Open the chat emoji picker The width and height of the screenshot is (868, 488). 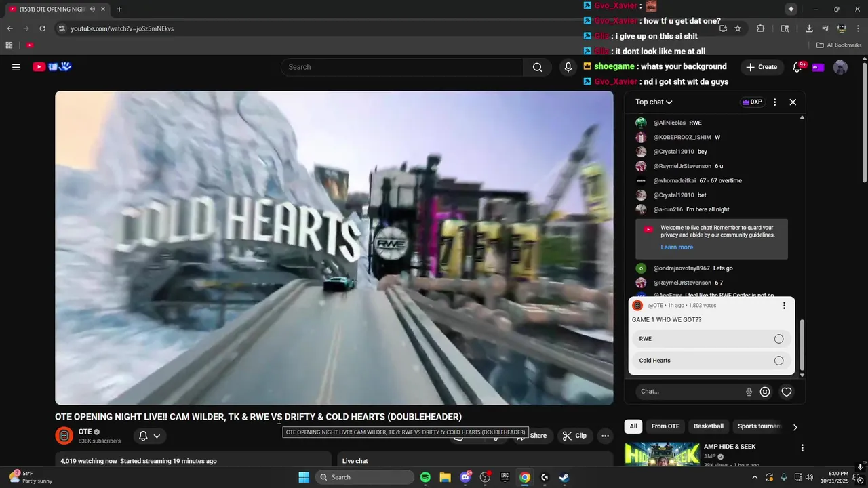pos(765,392)
